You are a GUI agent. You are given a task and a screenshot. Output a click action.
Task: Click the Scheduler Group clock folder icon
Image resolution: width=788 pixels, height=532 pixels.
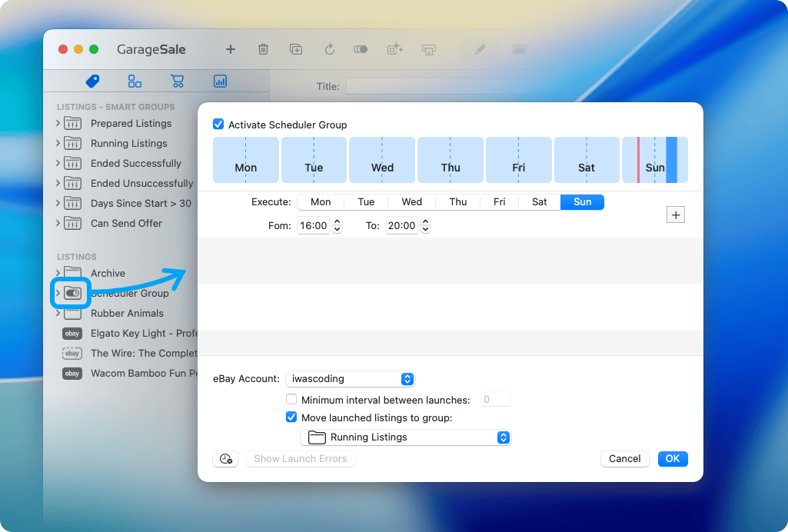tap(73, 293)
